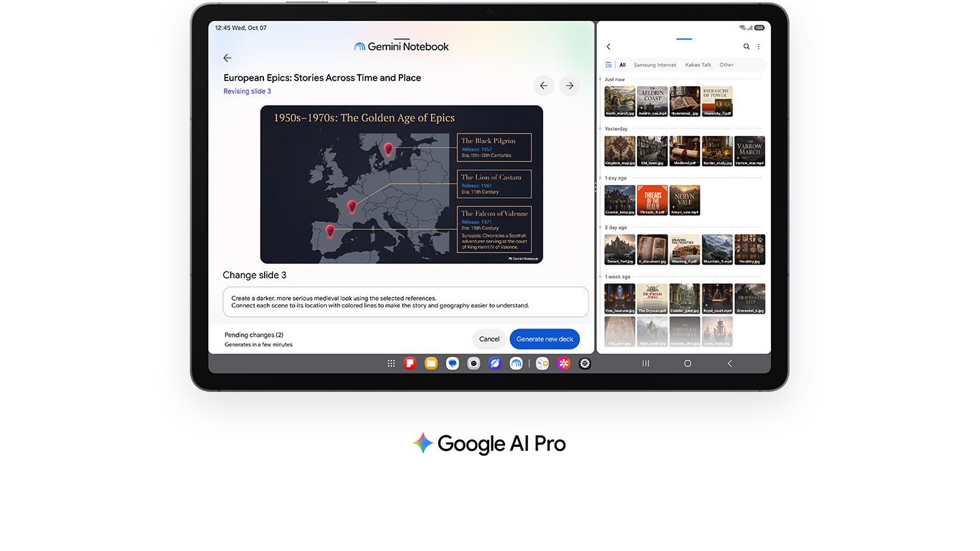
Task: Open the Messages app in the taskbar
Action: 453,364
